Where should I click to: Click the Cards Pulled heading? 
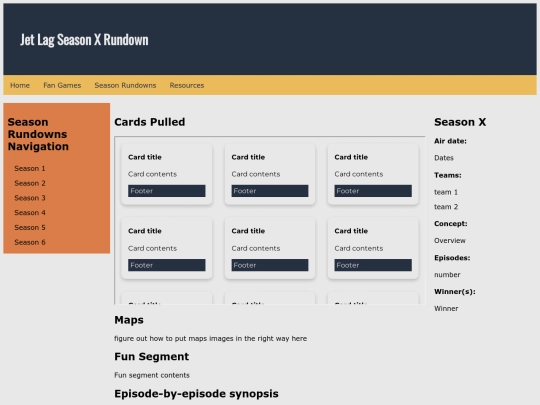149,122
